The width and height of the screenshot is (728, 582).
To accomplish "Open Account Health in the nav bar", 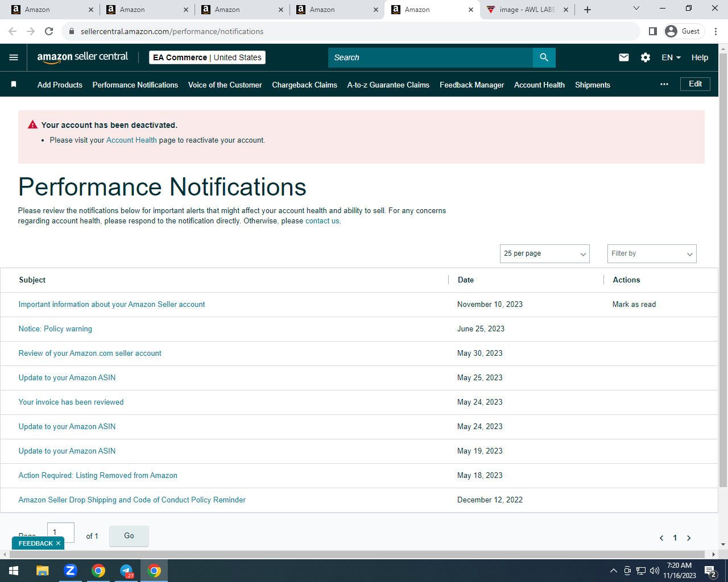I will [540, 85].
